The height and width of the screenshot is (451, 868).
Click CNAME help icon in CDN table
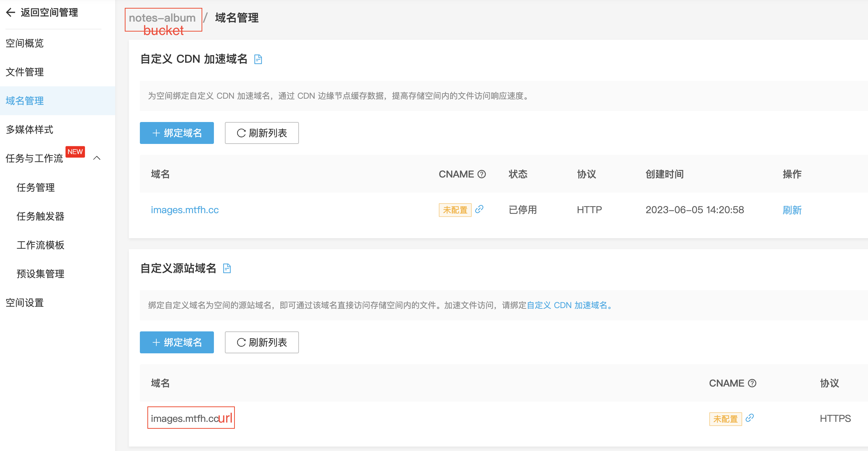coord(482,174)
